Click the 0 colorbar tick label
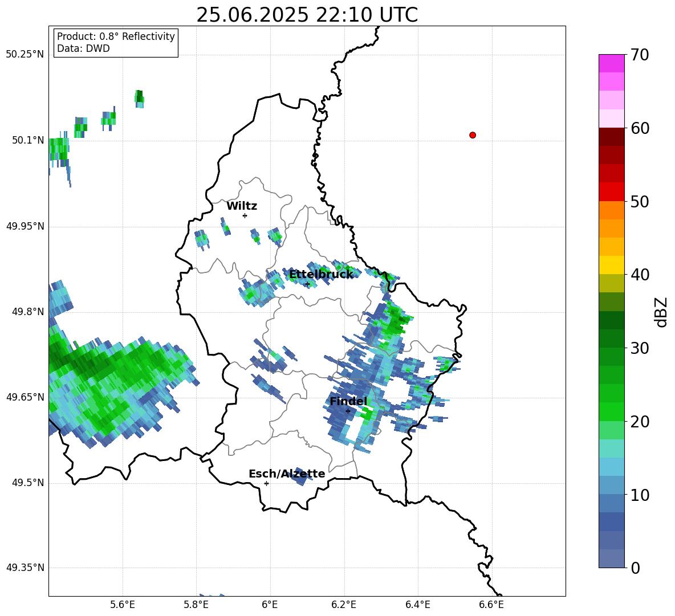The width and height of the screenshot is (675, 616). click(635, 568)
